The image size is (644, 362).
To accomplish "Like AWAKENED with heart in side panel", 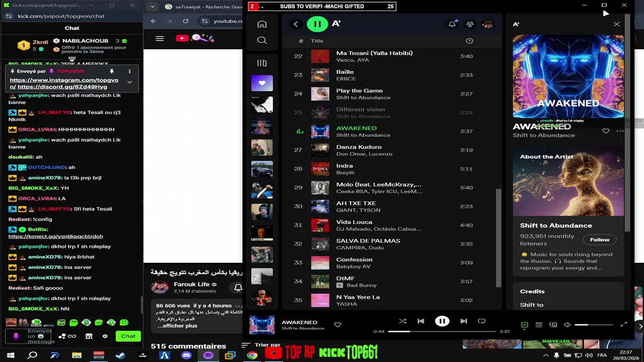I will [606, 131].
